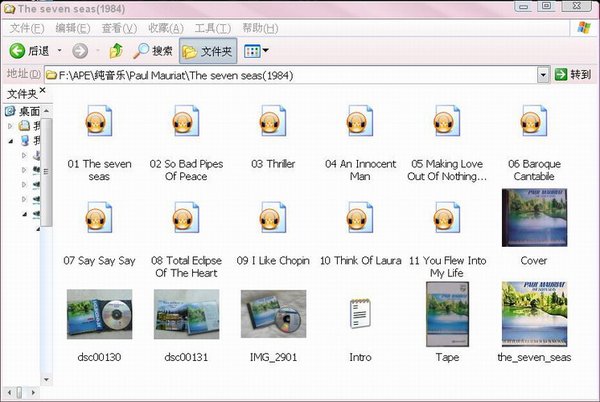Screen dimensions: 600x402
Task: Go up one folder level
Action: (116, 51)
